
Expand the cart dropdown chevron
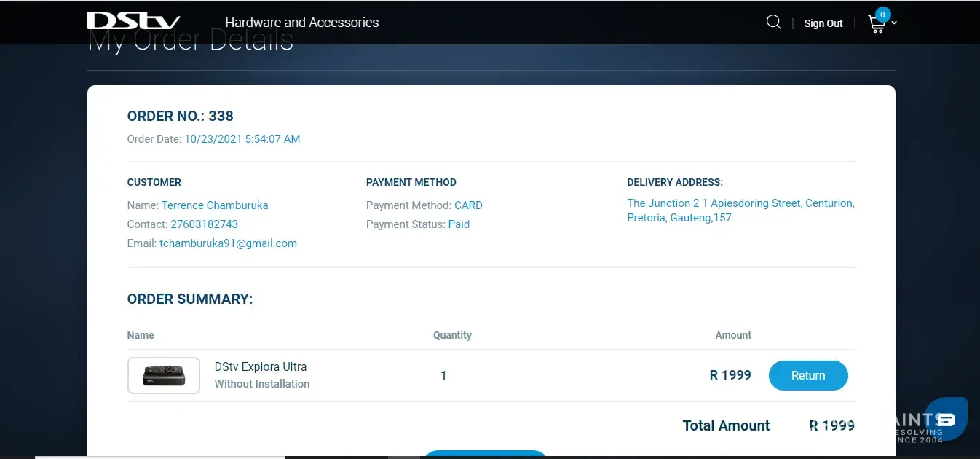[894, 23]
